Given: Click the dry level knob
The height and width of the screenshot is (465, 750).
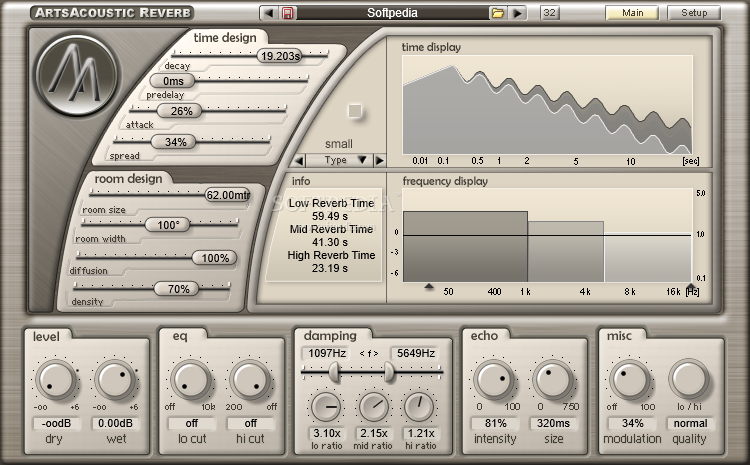Looking at the screenshot, I should coord(55,380).
